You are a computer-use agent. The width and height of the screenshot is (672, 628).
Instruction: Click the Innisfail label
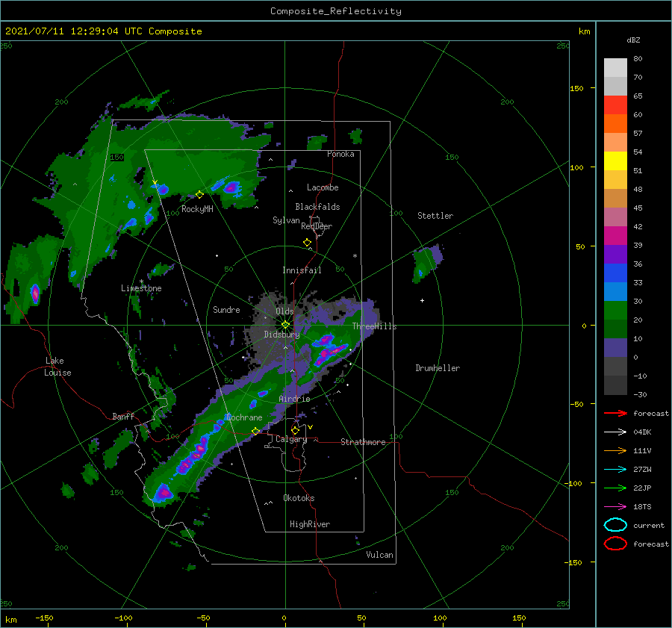pyautogui.click(x=302, y=270)
